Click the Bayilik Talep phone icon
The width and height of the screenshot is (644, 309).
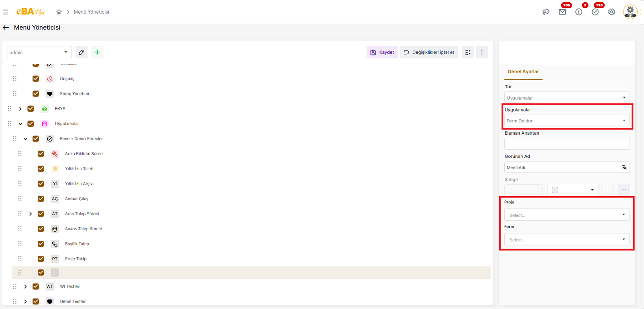[55, 244]
